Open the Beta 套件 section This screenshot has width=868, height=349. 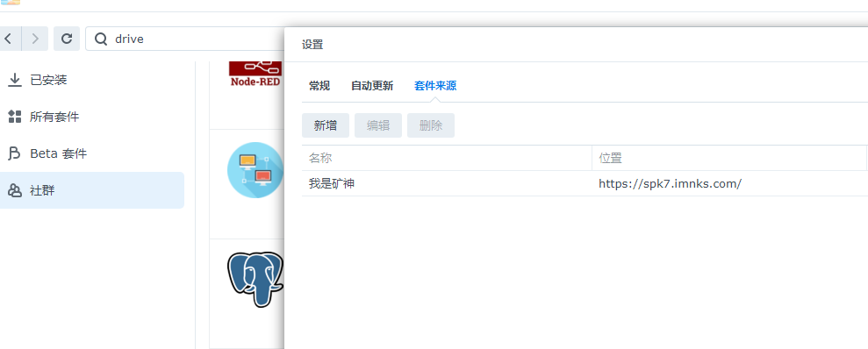92,153
